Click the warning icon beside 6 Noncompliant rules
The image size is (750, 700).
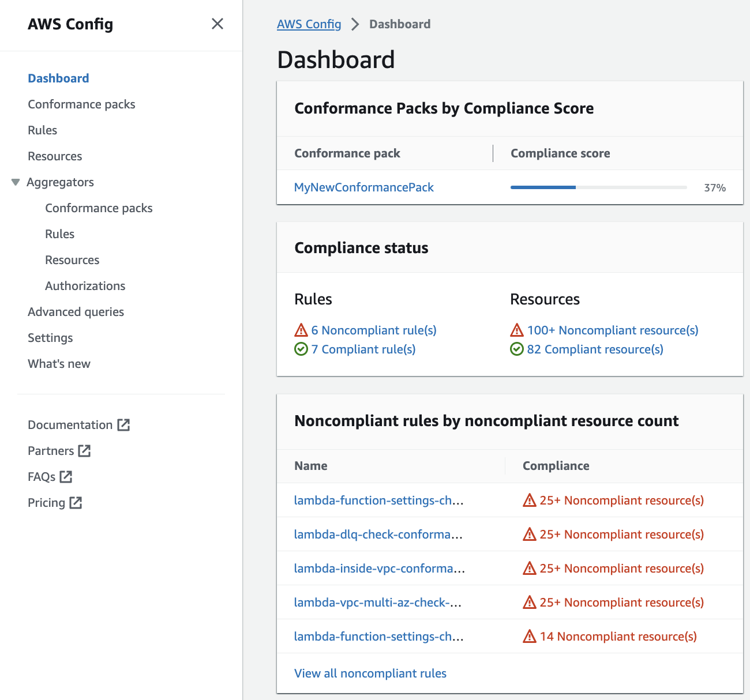click(x=301, y=330)
